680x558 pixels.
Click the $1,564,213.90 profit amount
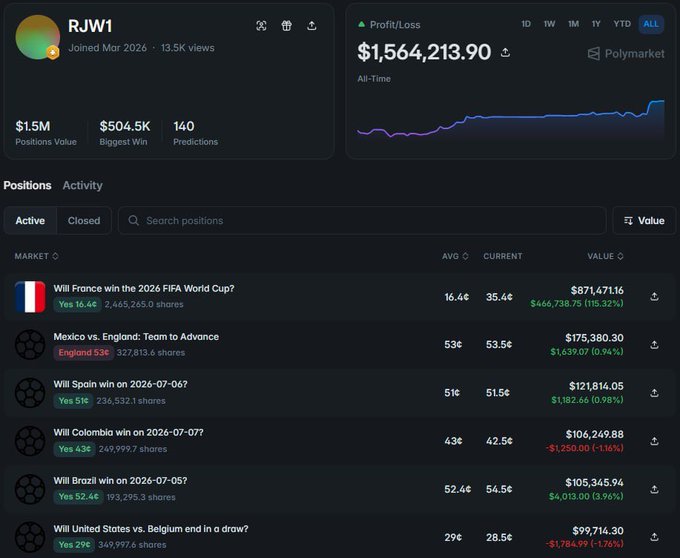pos(424,52)
